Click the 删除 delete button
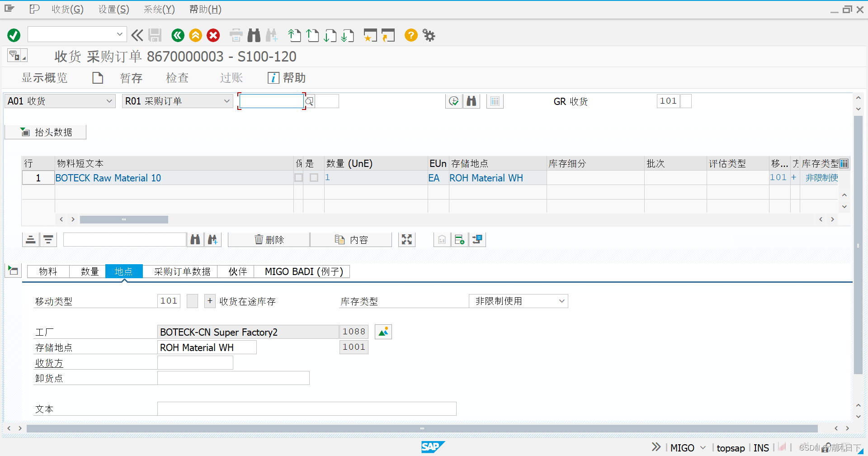 coord(269,239)
